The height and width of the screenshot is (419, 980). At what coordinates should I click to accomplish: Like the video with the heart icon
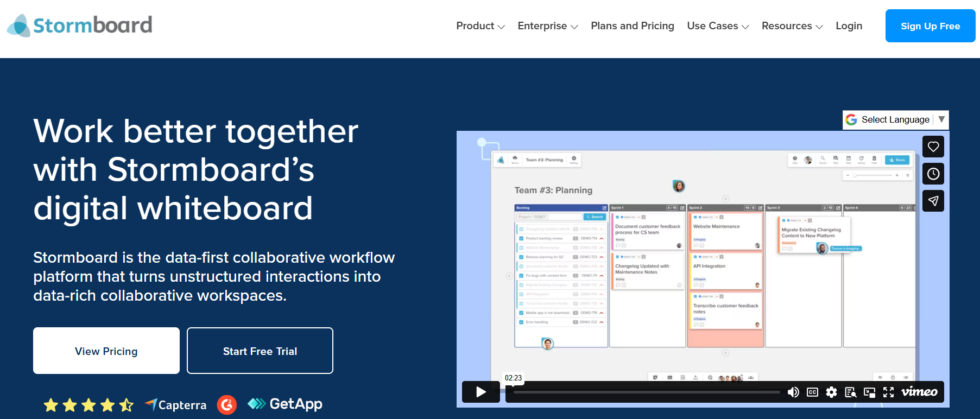pyautogui.click(x=933, y=147)
